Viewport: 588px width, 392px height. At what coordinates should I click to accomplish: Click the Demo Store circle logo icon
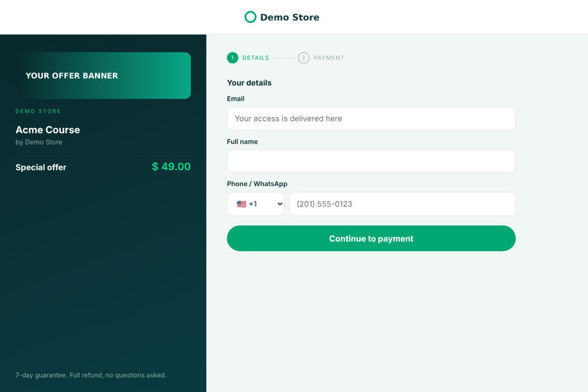(250, 17)
